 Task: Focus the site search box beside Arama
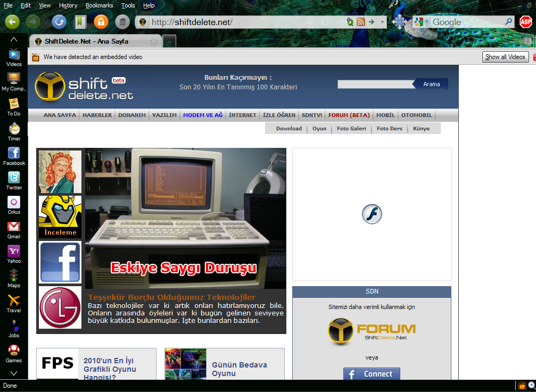point(375,85)
